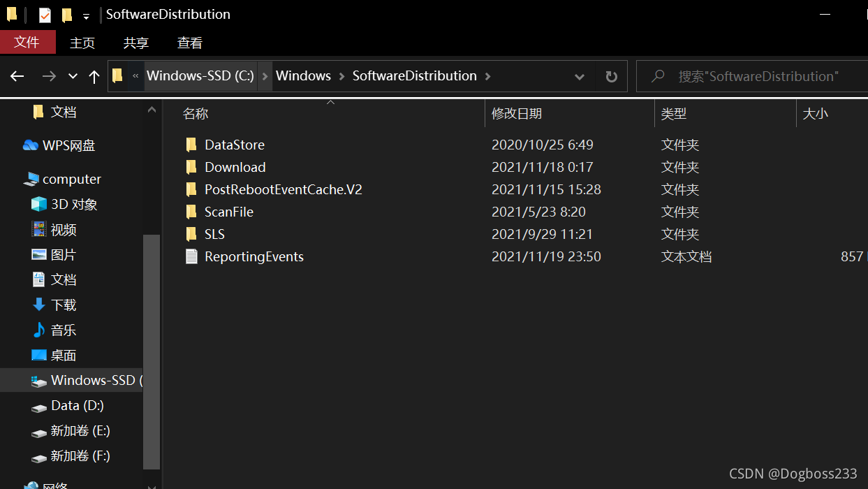Click the date 2021/5/23 8:20
This screenshot has height=489, width=868.
(538, 212)
